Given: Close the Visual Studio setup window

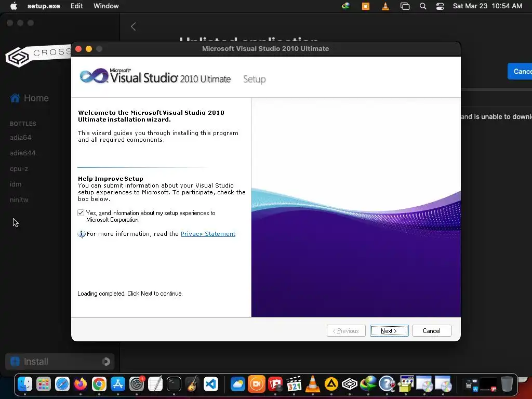Looking at the screenshot, I should pyautogui.click(x=78, y=49).
